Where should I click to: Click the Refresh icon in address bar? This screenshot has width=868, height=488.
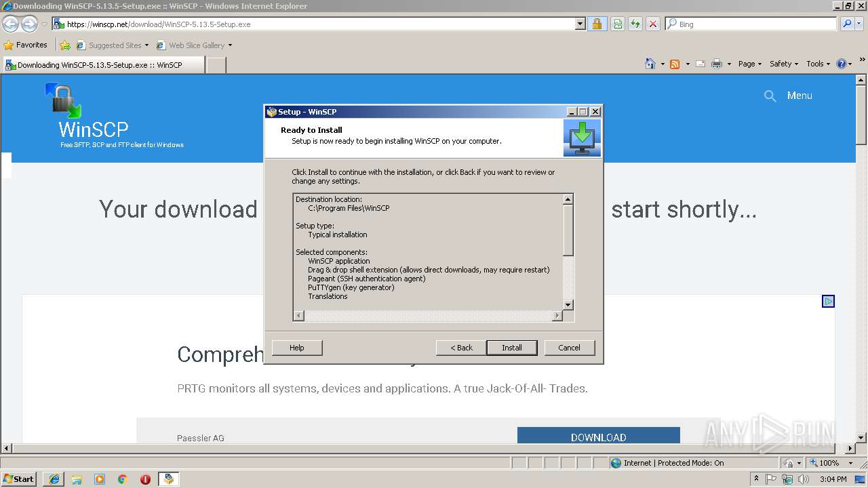[x=635, y=24]
